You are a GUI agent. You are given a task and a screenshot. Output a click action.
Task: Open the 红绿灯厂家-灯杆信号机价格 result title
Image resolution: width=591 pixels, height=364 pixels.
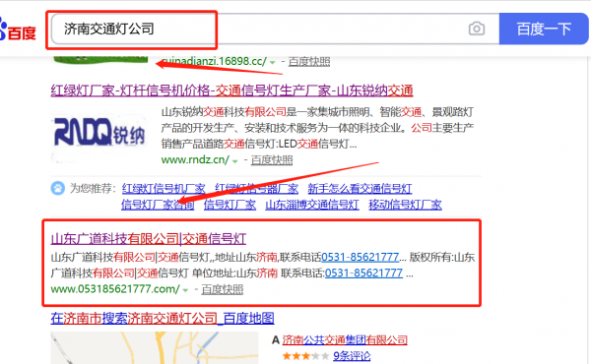click(231, 91)
